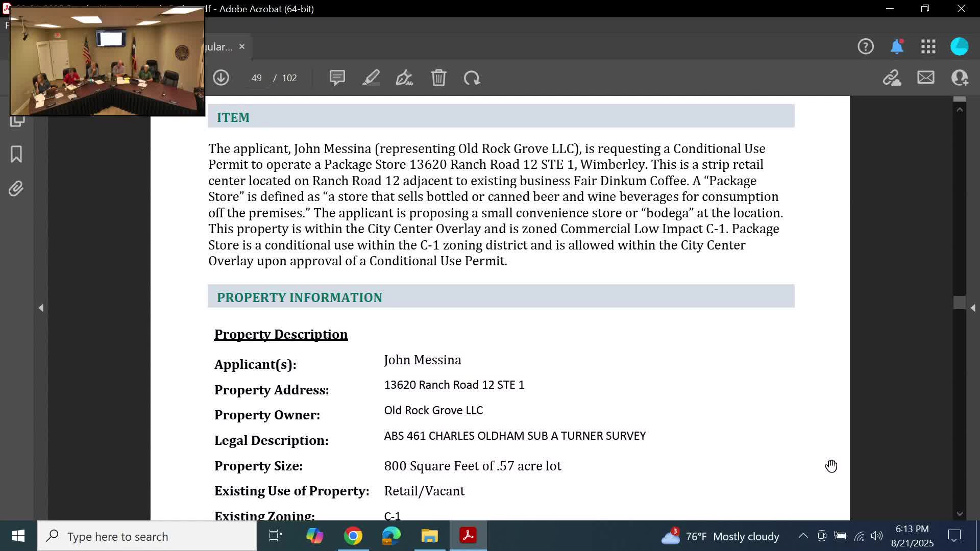Click the scrollbar down arrow
Screen dimensions: 980x551
(x=960, y=514)
